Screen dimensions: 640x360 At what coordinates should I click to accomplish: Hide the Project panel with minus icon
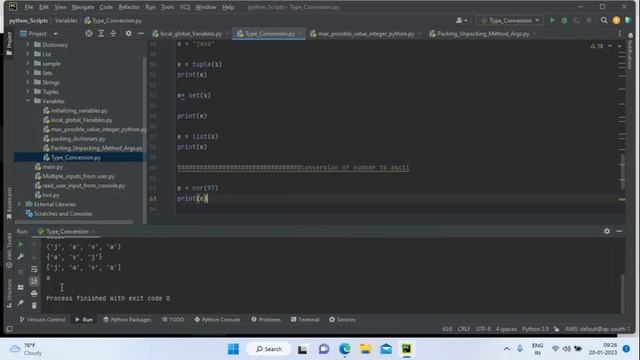tap(141, 33)
